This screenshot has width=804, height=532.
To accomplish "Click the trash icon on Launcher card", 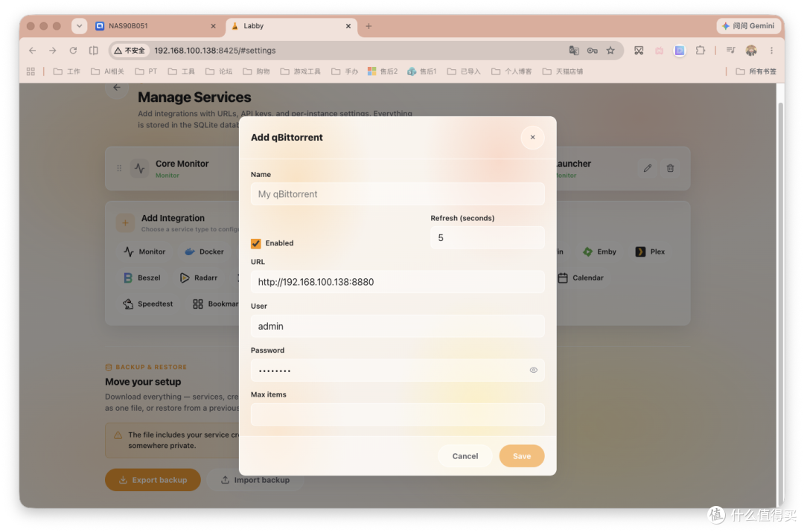I will (670, 168).
